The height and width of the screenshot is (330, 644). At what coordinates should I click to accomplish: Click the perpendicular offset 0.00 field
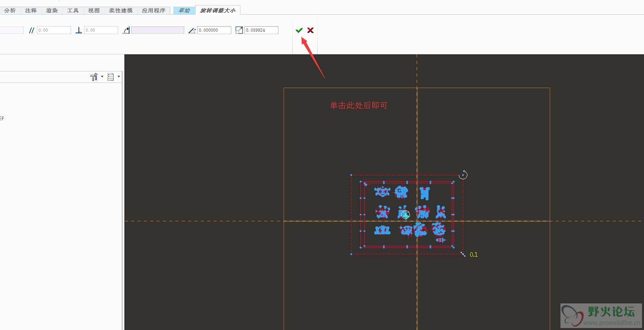101,30
